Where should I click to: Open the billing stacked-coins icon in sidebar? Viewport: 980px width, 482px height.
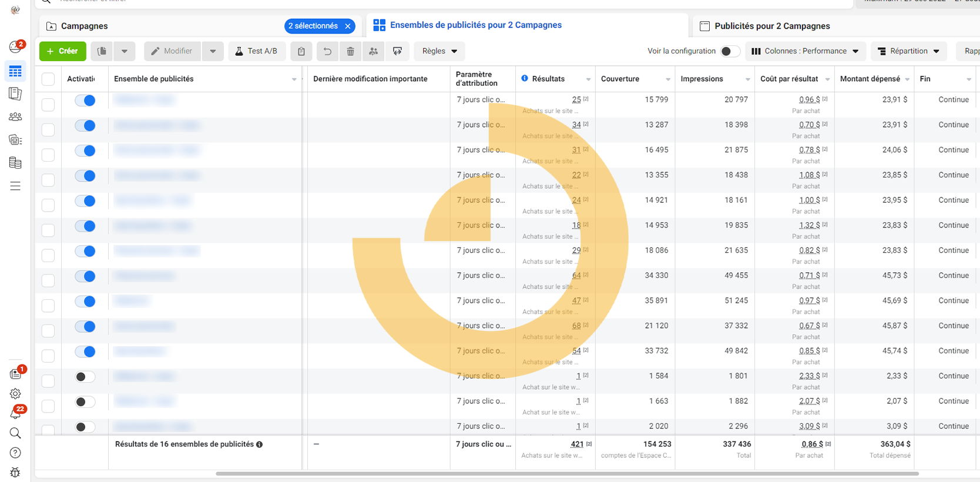point(15,163)
